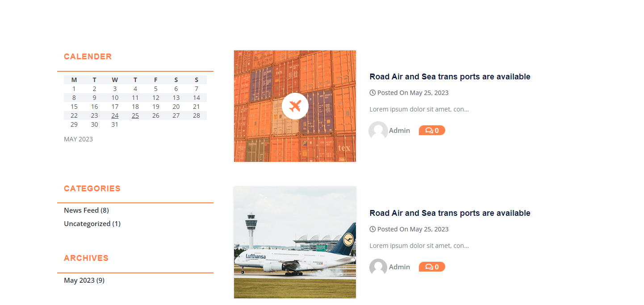Select calendar date 24

(115, 115)
